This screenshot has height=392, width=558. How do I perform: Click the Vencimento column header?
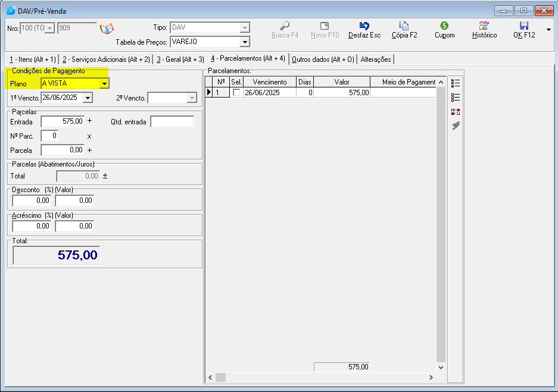click(x=270, y=82)
